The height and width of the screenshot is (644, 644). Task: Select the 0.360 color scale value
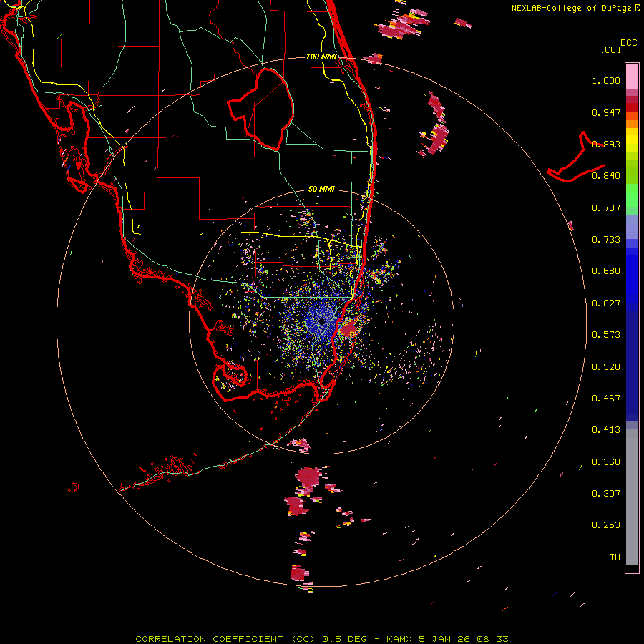point(606,462)
